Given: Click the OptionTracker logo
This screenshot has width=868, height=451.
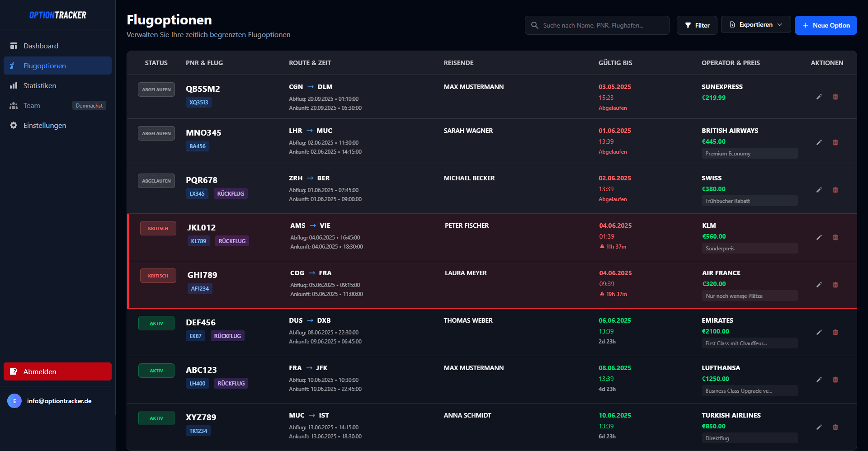Looking at the screenshot, I should coord(57,15).
